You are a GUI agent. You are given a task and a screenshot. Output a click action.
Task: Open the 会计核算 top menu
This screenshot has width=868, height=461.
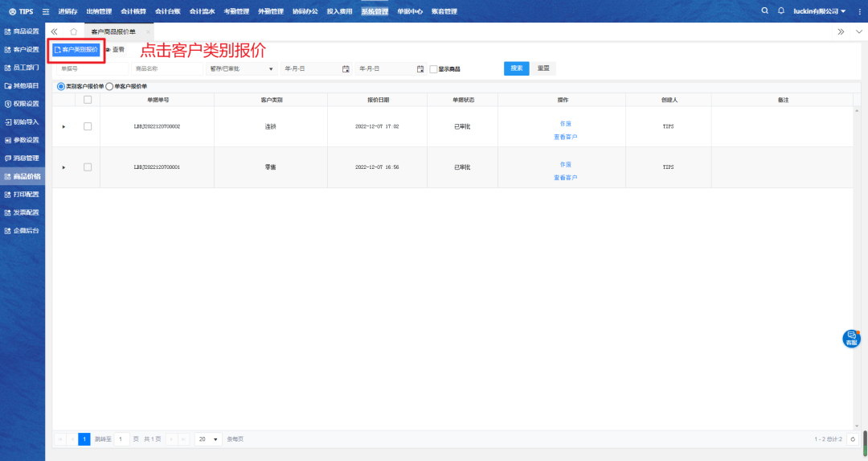133,11
